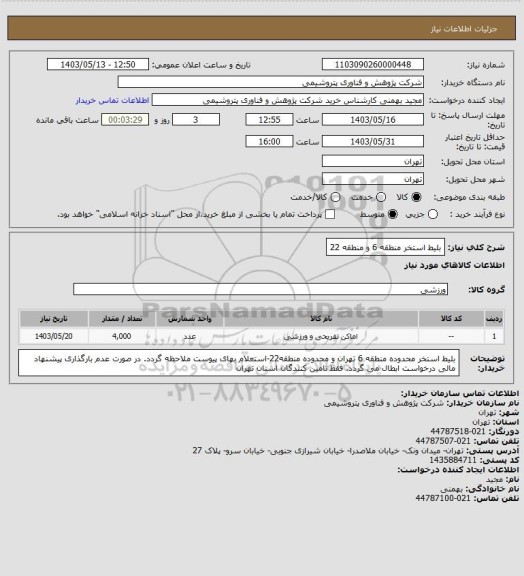524x576 pixels.
Task: Click the remaining days field showing 3
Action: pos(196,120)
